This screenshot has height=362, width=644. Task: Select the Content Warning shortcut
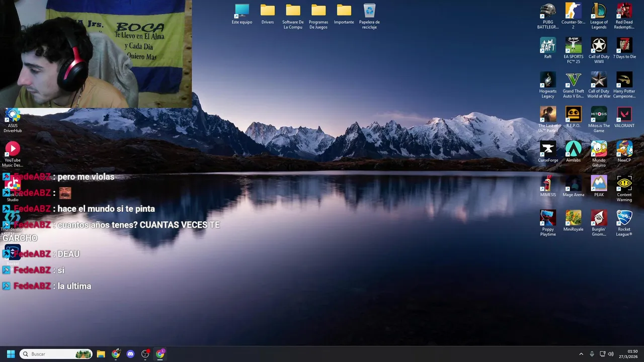[624, 189]
